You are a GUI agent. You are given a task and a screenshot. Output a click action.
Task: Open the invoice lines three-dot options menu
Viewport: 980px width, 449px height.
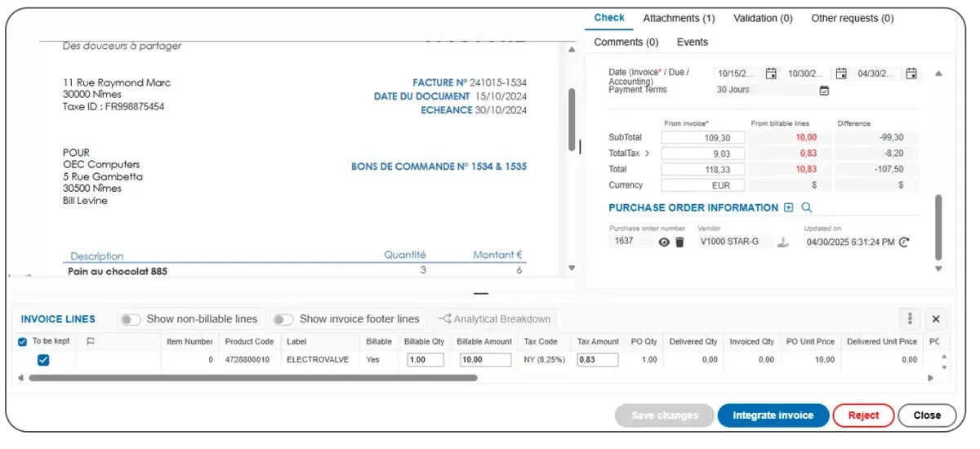(x=910, y=319)
